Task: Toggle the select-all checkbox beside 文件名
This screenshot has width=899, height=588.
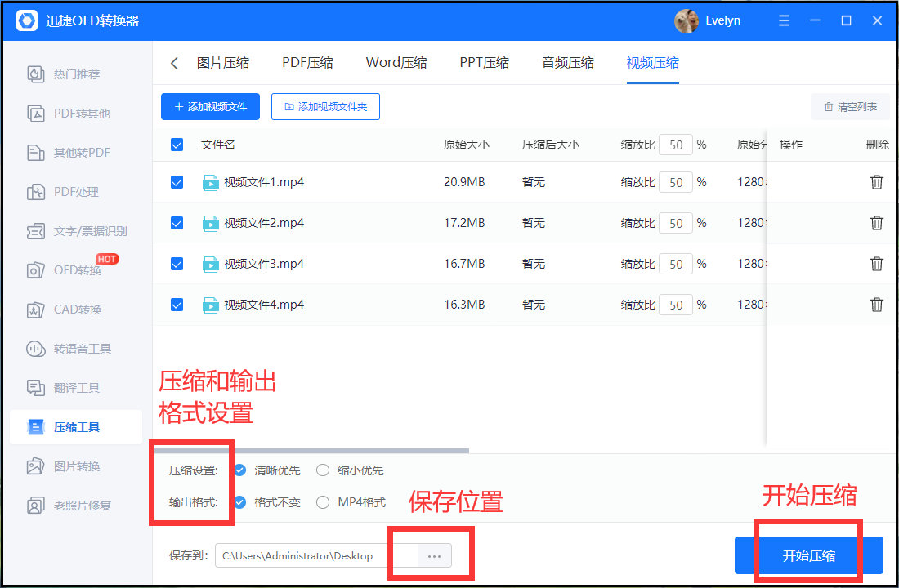Action: pyautogui.click(x=177, y=145)
